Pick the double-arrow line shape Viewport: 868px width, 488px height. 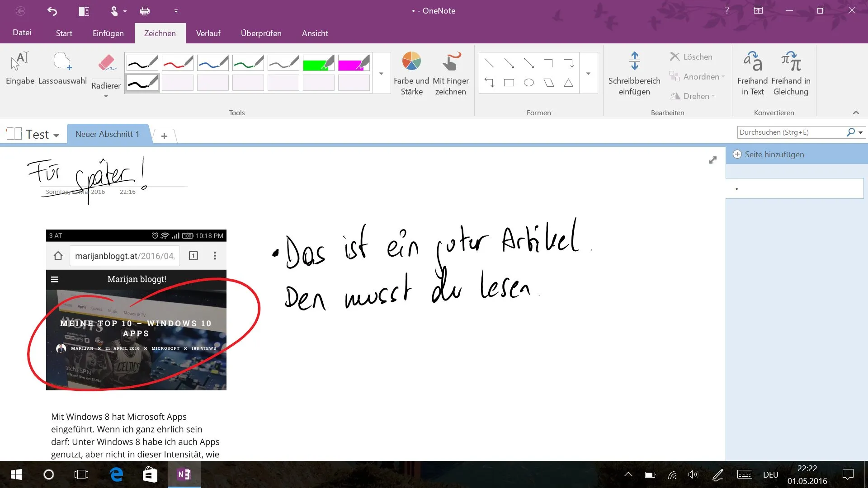(x=529, y=63)
